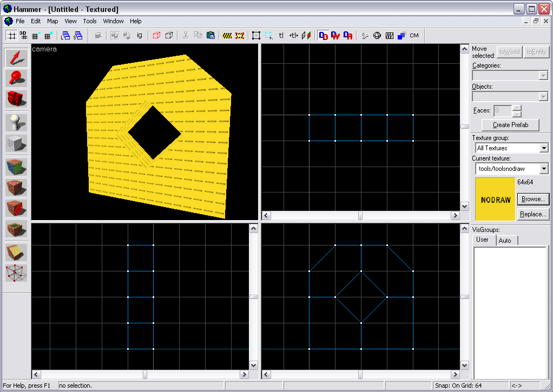553x392 pixels.
Task: Activate the Vertex manipulation tool
Action: 16,273
